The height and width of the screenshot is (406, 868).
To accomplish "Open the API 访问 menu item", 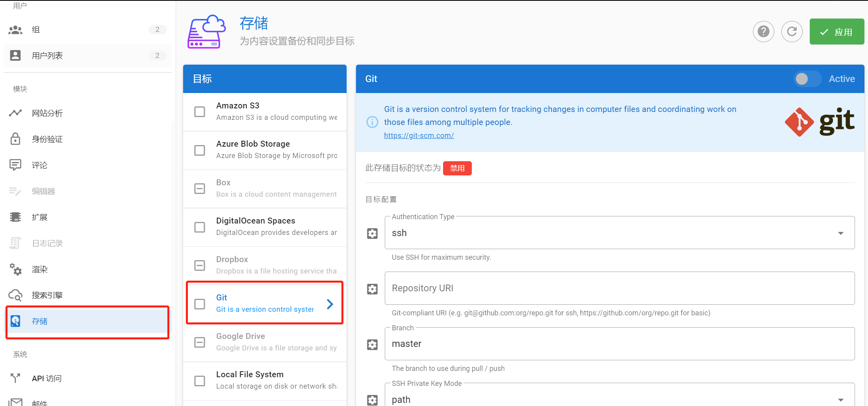I will [x=87, y=378].
